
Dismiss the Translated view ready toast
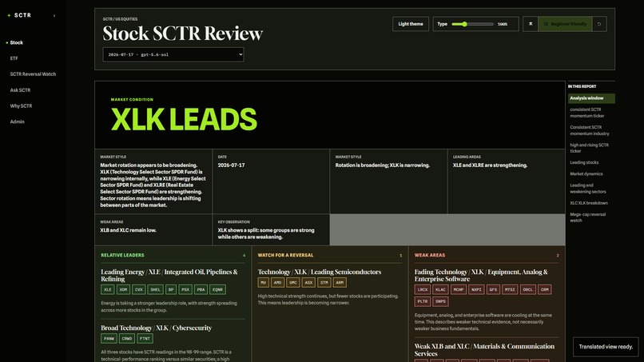[x=606, y=346]
